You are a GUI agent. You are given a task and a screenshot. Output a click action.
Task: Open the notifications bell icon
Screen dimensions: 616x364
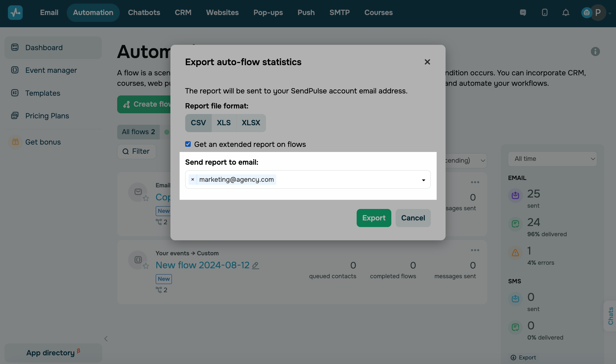pos(566,12)
